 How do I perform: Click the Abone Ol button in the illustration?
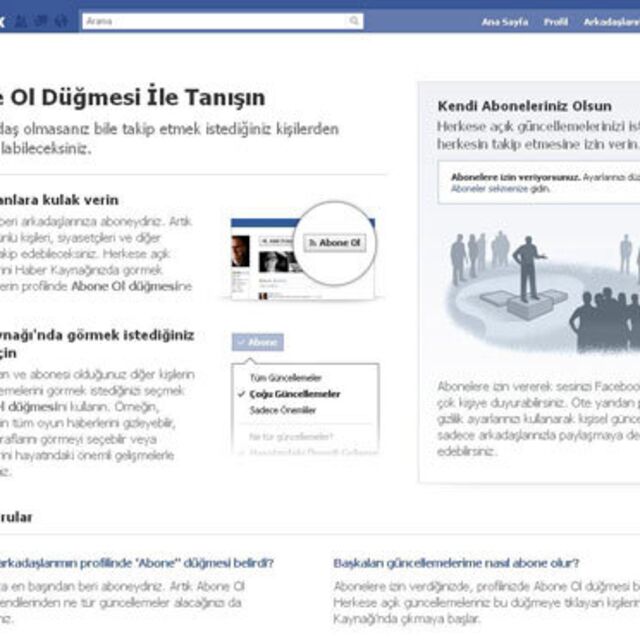[x=335, y=243]
